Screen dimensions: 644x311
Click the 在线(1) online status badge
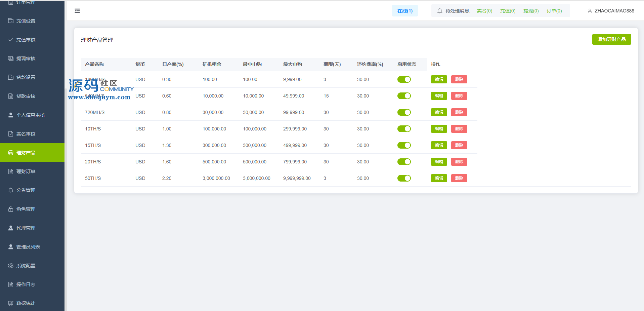click(405, 11)
